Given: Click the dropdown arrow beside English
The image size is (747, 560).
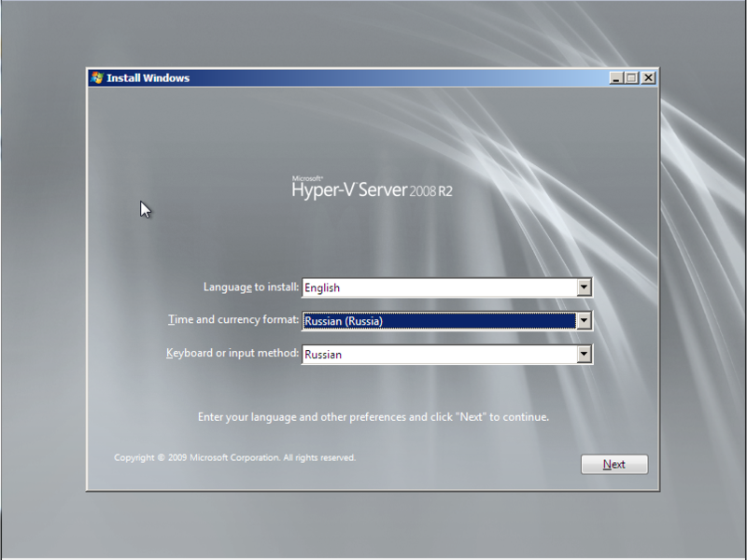Looking at the screenshot, I should pos(583,287).
